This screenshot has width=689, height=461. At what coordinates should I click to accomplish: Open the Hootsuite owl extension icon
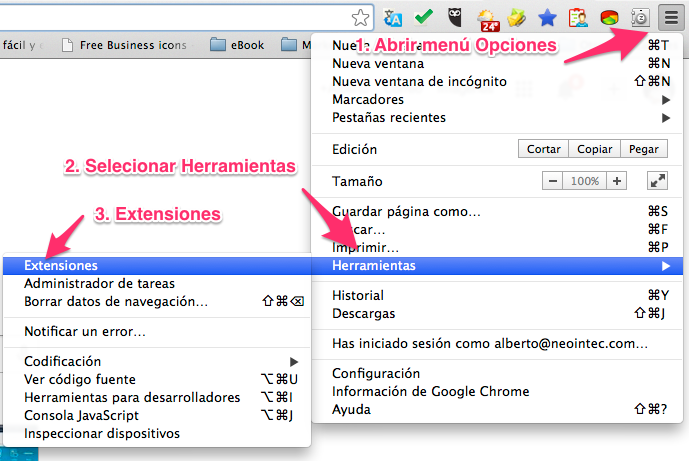click(455, 18)
